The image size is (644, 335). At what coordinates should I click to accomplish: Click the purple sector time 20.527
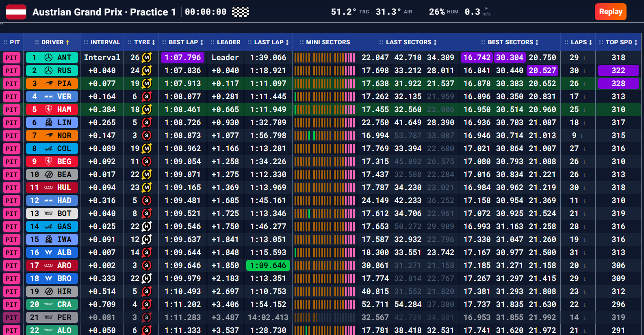tap(542, 71)
